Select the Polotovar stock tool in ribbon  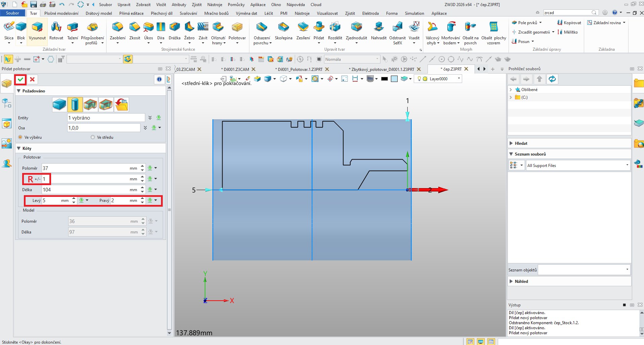[x=237, y=31]
